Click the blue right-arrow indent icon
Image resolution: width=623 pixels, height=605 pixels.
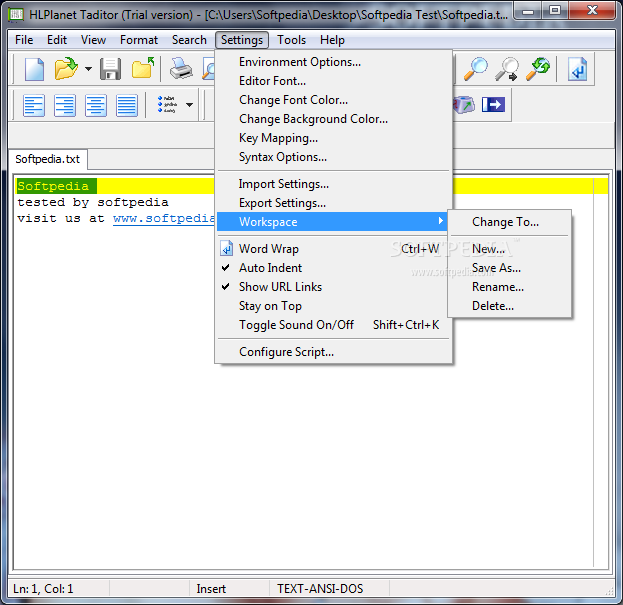(493, 105)
